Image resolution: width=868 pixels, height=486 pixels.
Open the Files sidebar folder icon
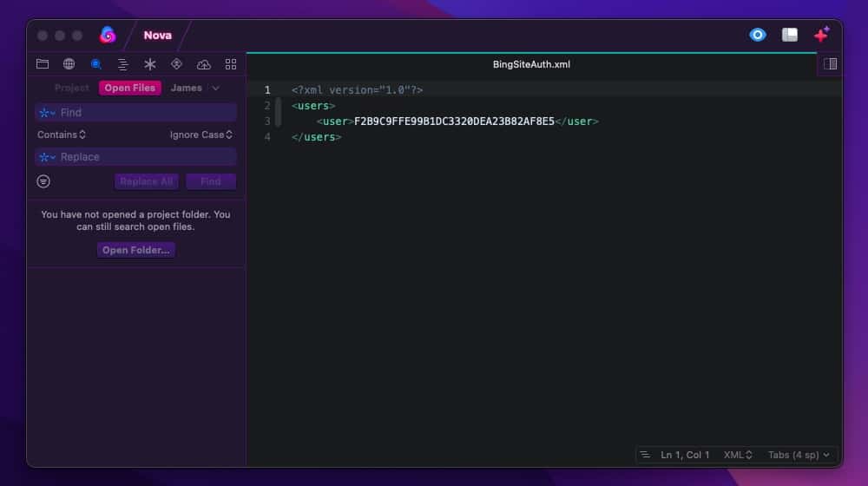(x=42, y=64)
